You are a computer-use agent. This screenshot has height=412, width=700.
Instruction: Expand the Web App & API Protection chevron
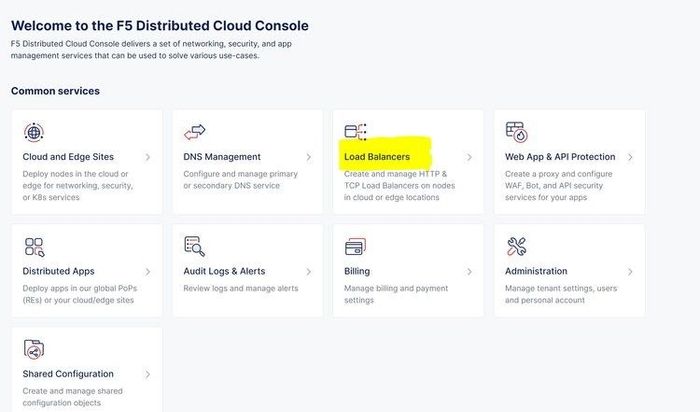[x=630, y=157]
